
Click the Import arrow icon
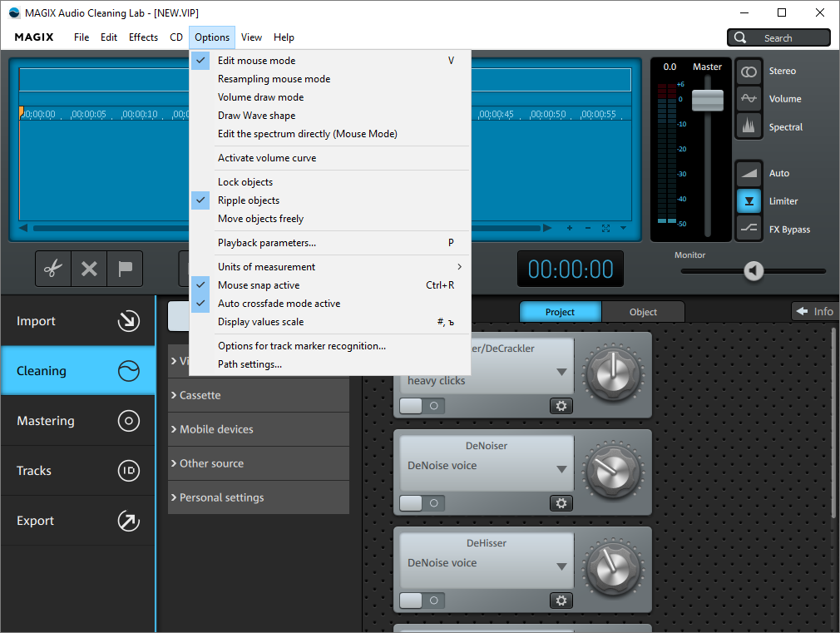pos(129,321)
